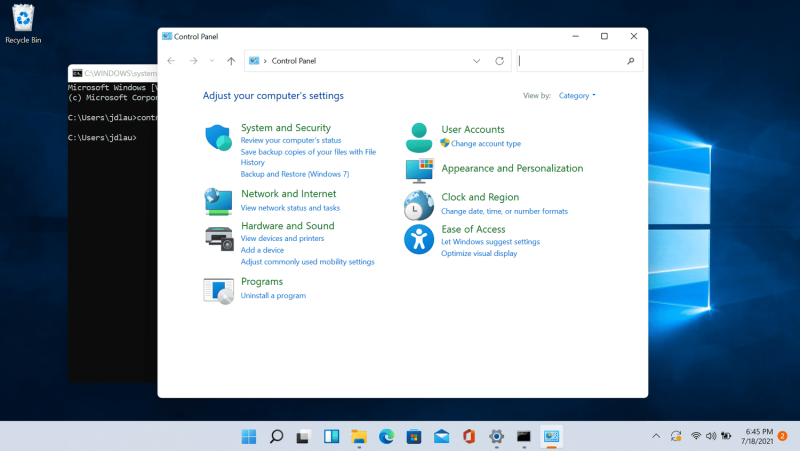The image size is (800, 451).
Task: Click inside the Control Panel search box
Action: (570, 61)
